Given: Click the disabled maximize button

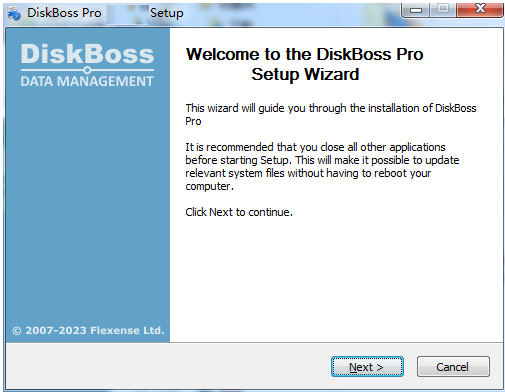Looking at the screenshot, I should pyautogui.click(x=443, y=9).
